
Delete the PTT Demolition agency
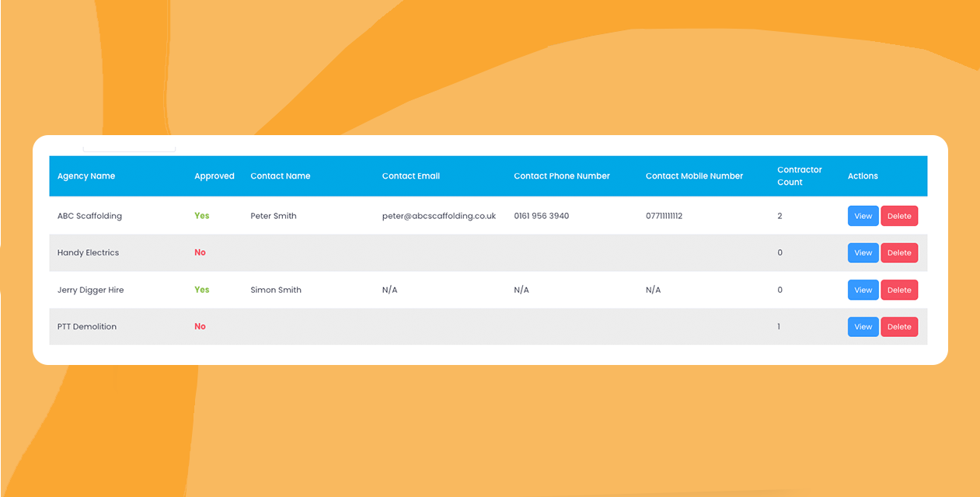coord(899,326)
